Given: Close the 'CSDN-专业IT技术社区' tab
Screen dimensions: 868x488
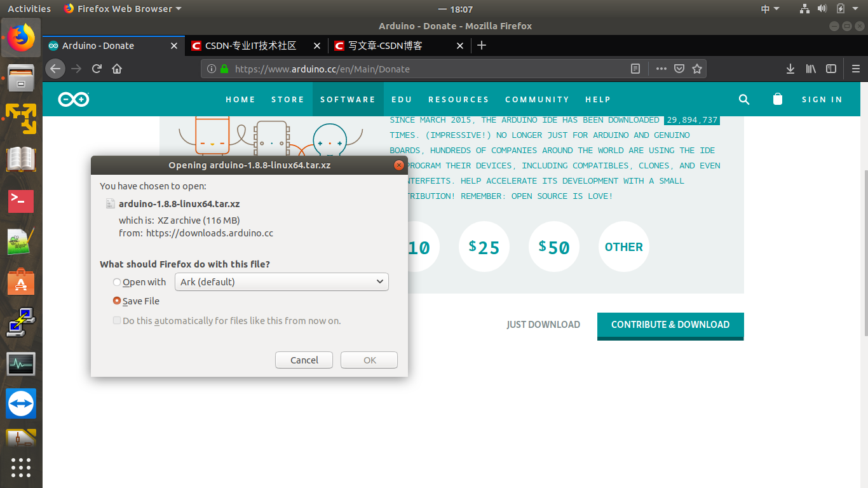Looking at the screenshot, I should pos(318,46).
